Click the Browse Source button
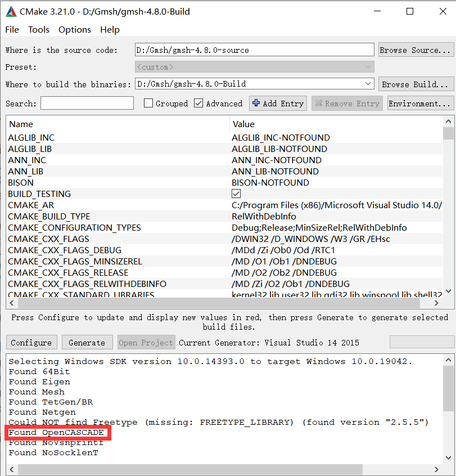Viewport: 456px width, 476px height. (416, 50)
